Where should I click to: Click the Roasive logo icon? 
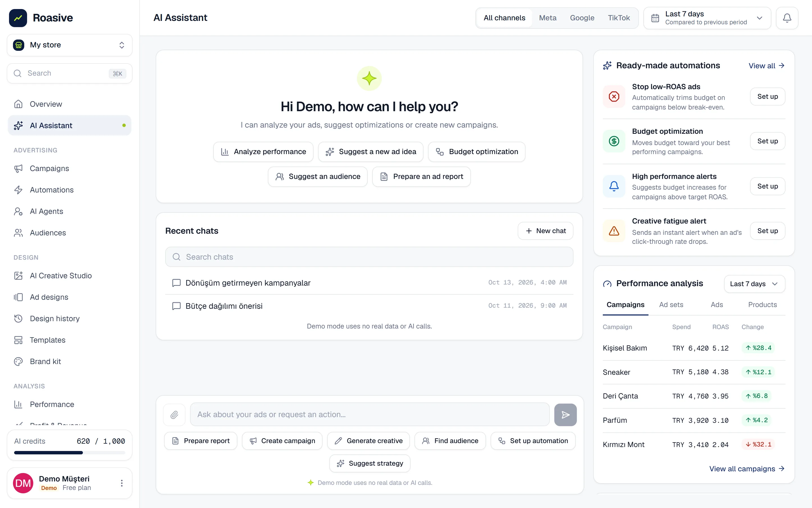pos(18,18)
